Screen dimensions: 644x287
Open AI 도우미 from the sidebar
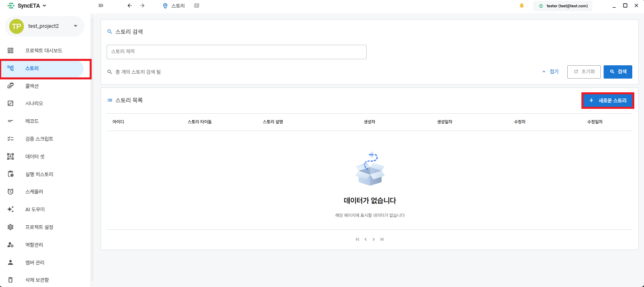(35, 209)
